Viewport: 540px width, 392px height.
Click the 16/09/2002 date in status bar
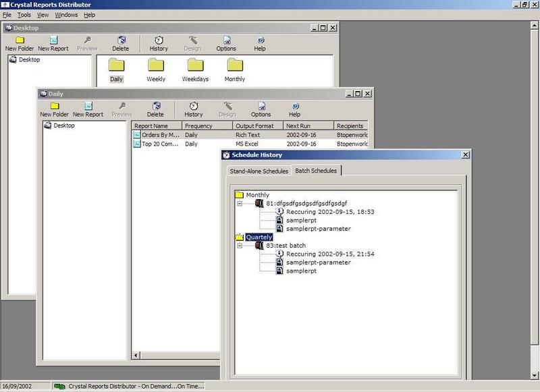[x=17, y=386]
